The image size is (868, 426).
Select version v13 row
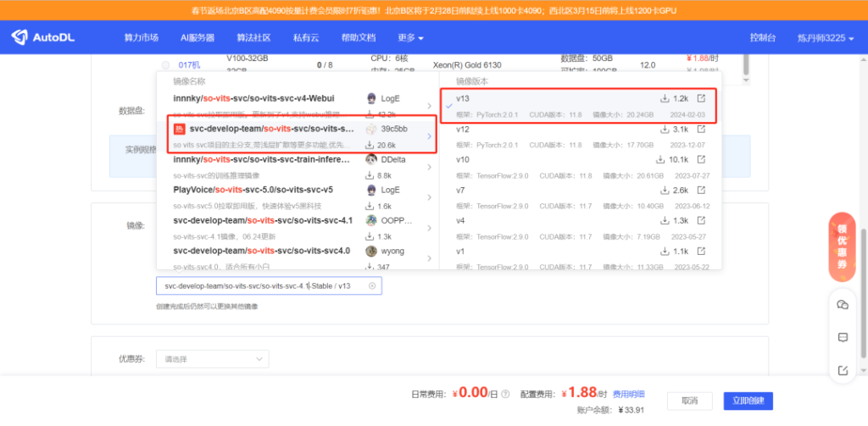[580, 106]
